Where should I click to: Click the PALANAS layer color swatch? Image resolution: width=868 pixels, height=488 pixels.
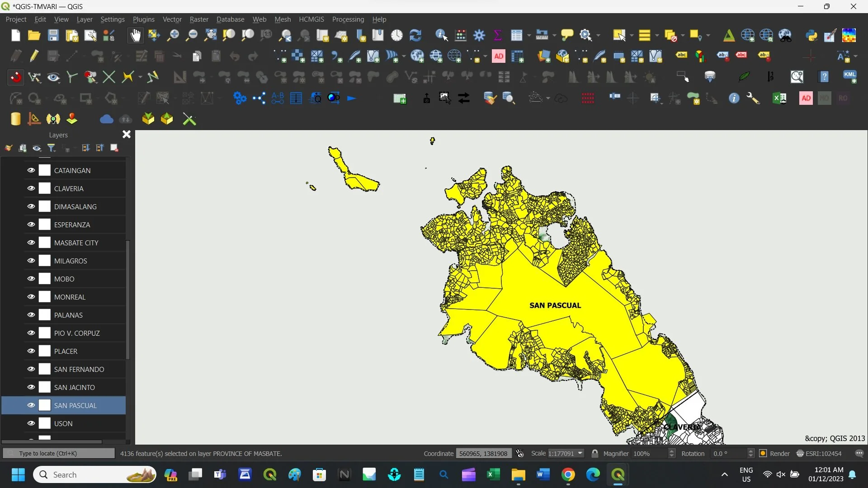tap(45, 315)
